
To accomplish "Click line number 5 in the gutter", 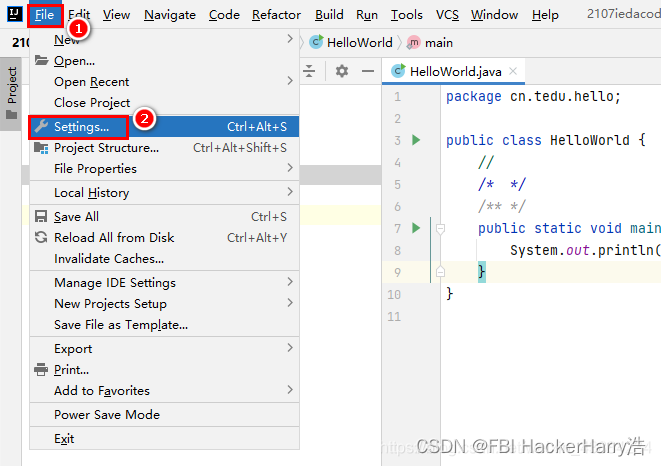I will (398, 184).
